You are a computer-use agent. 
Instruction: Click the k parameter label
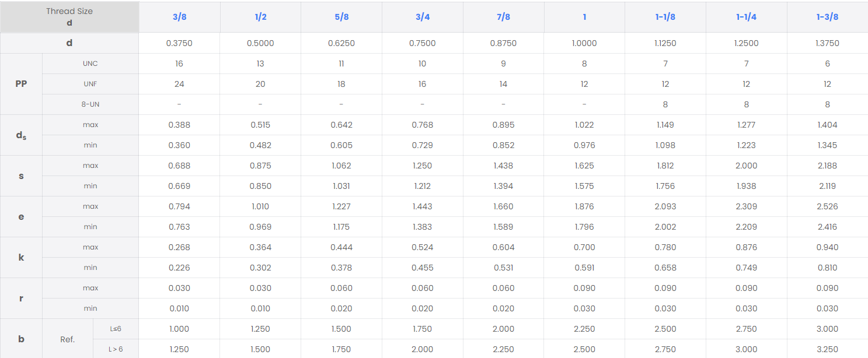(22, 257)
